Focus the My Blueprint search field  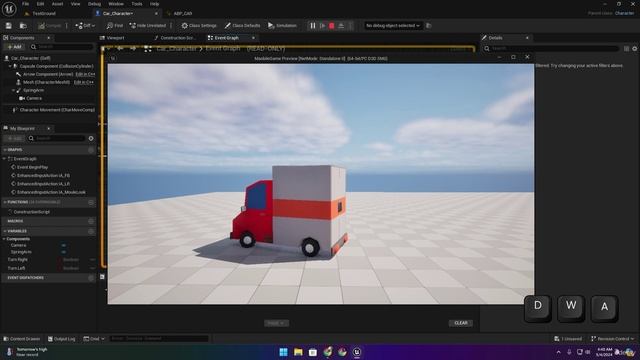click(x=57, y=138)
